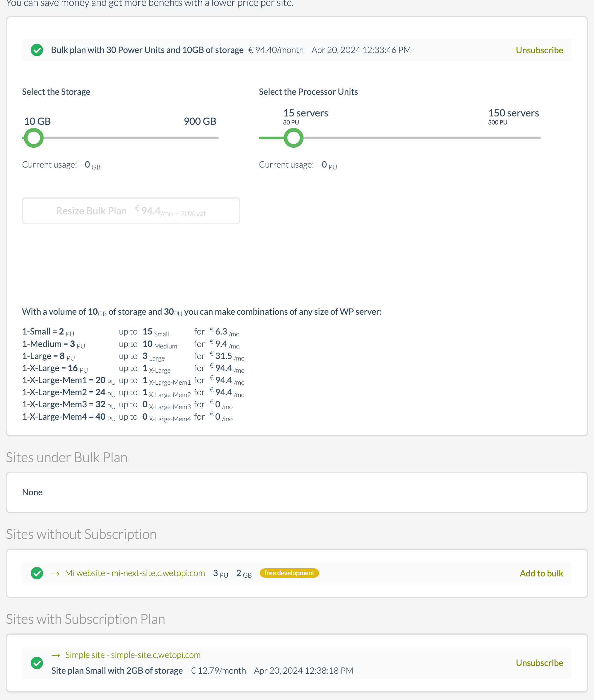
Task: Click 'Apr 20, 2024 12:38:18 PM' timestamp
Action: (304, 670)
